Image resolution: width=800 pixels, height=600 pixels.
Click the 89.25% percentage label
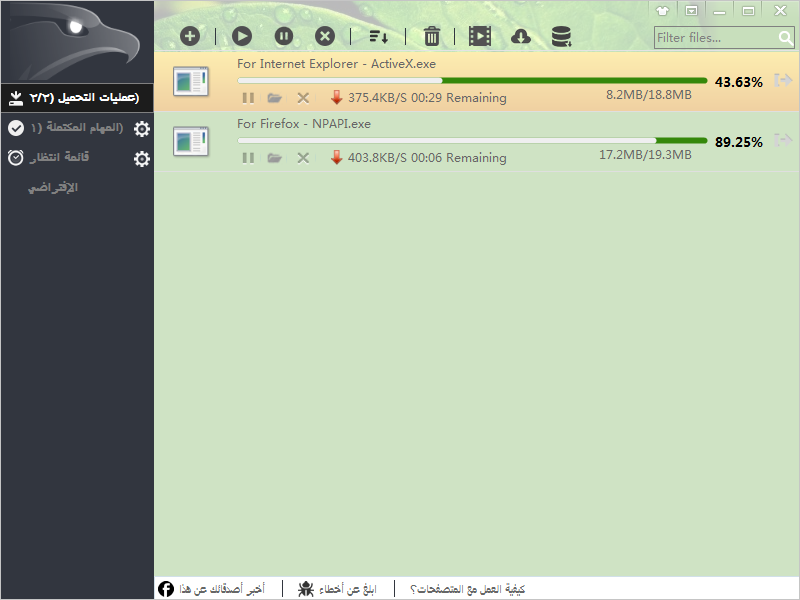(738, 142)
